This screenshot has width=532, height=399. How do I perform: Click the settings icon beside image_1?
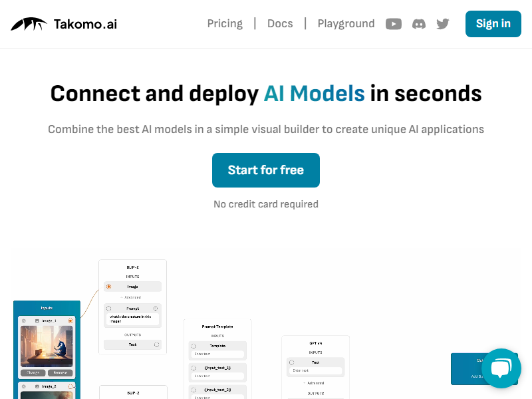[24, 321]
